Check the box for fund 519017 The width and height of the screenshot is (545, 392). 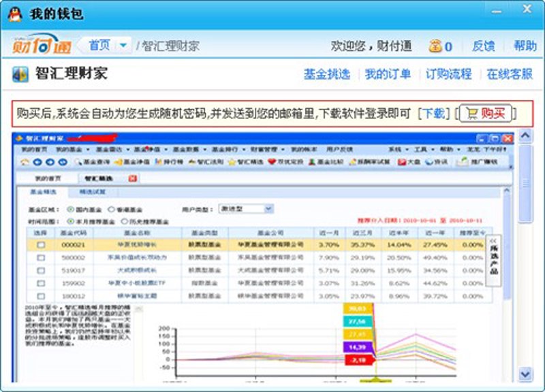[x=41, y=270]
